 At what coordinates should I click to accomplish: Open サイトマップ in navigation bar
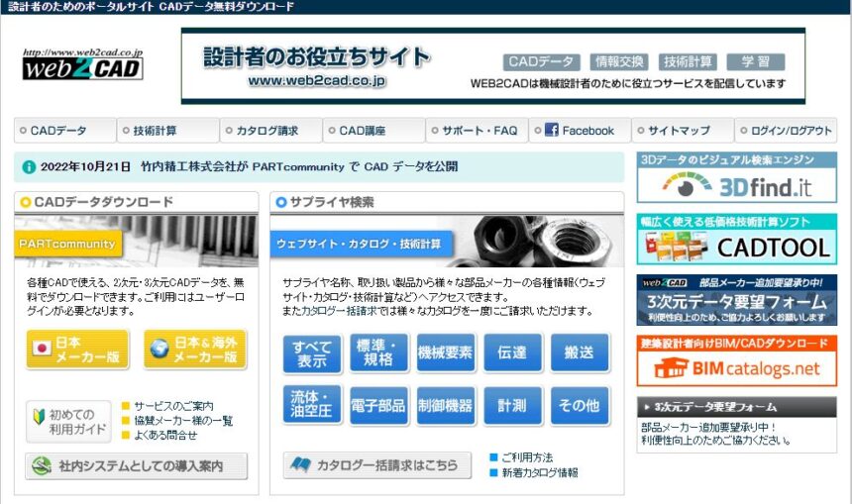point(683,131)
